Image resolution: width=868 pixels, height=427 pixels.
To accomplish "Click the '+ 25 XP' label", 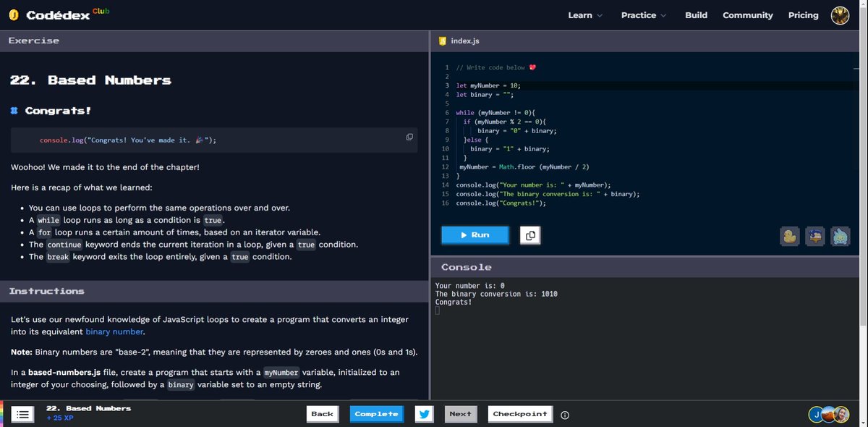I will [x=60, y=418].
